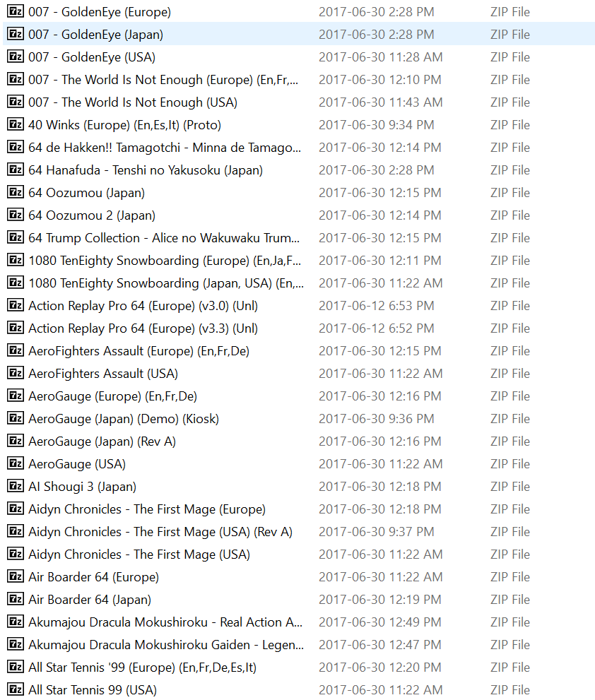Select Aidyn Chronicles - The First Mage (USA)

coord(139,554)
